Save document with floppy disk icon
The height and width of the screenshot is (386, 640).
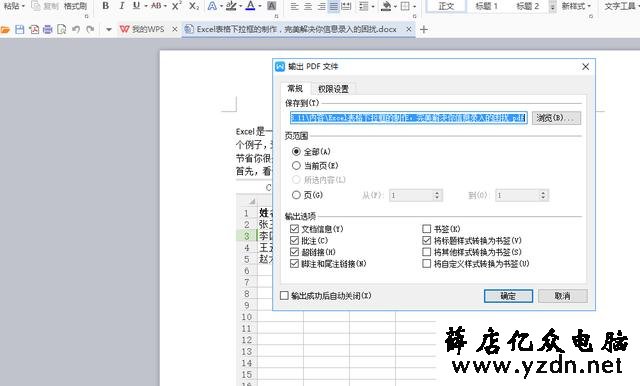point(20,29)
